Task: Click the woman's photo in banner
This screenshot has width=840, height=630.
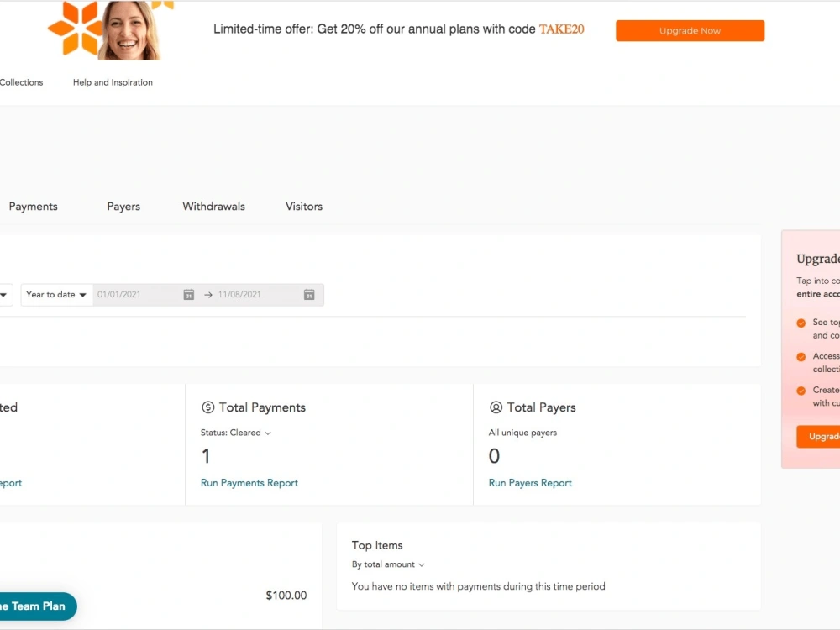Action: pyautogui.click(x=130, y=30)
